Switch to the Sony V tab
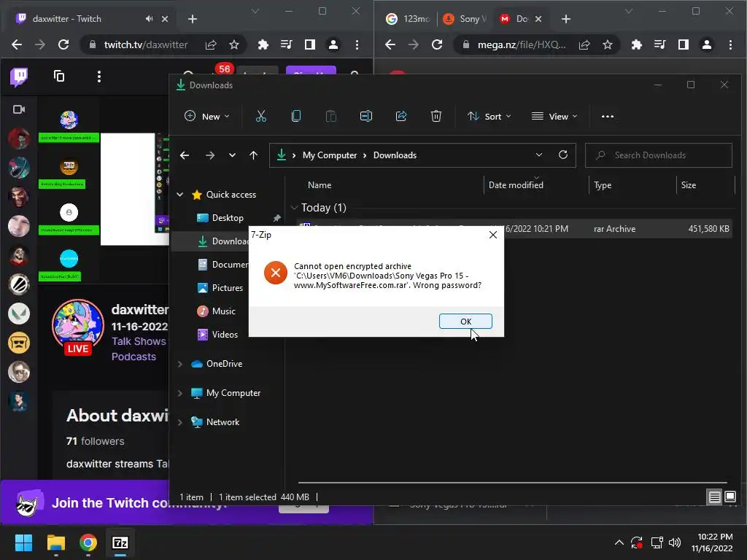Viewport: 747px width, 560px height. tap(465, 18)
